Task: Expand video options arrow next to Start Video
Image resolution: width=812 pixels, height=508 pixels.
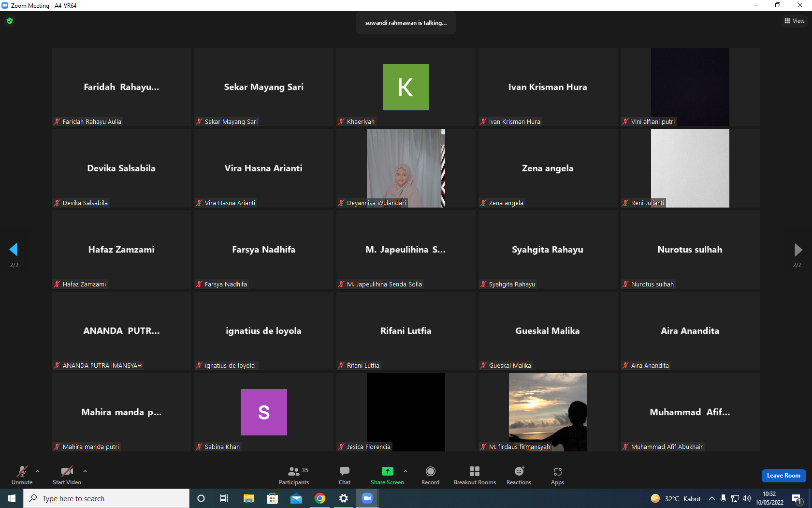Action: click(x=85, y=471)
